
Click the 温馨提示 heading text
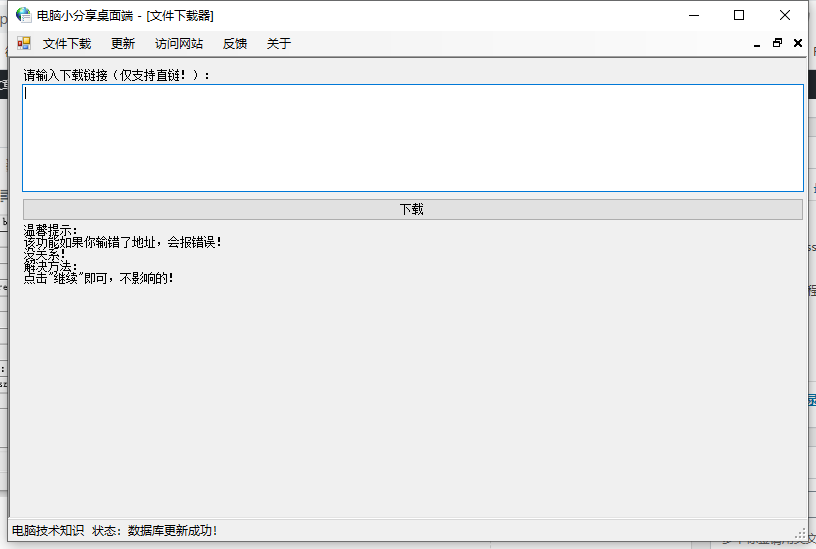pyautogui.click(x=50, y=230)
